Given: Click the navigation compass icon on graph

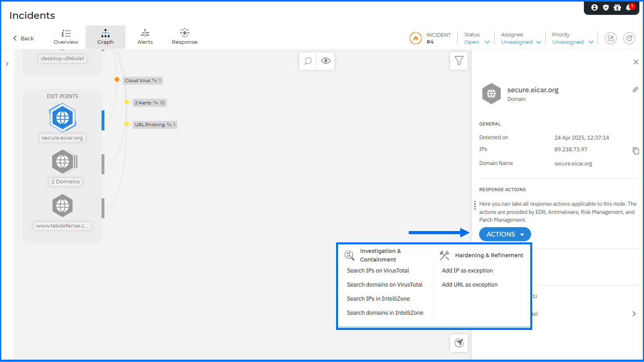Looking at the screenshot, I should (x=459, y=343).
